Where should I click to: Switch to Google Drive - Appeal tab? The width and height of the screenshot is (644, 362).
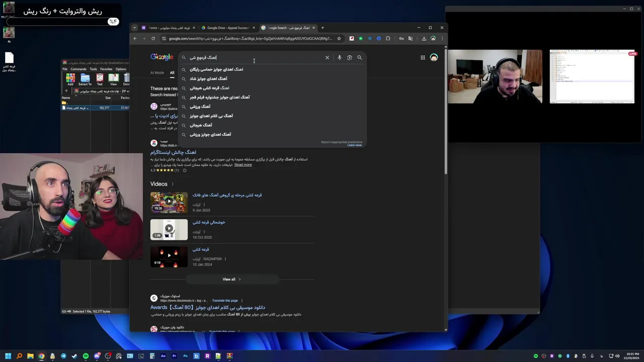coord(228,28)
